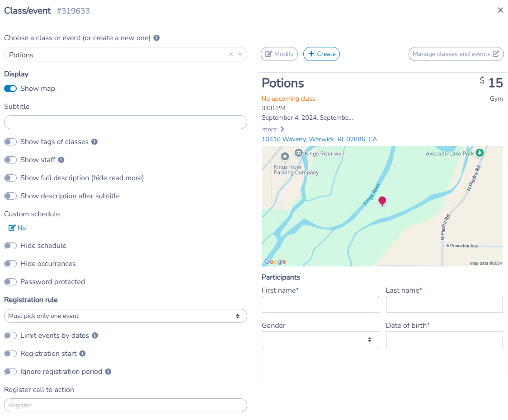508x420 pixels.
Task: Open the 10410 Waverly address link
Action: point(319,140)
